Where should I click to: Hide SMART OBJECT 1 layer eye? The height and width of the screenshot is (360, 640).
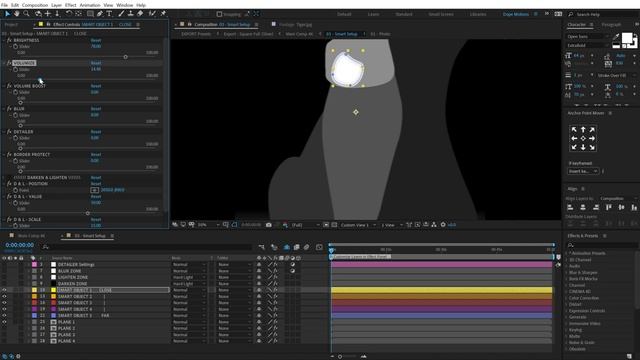click(x=4, y=290)
